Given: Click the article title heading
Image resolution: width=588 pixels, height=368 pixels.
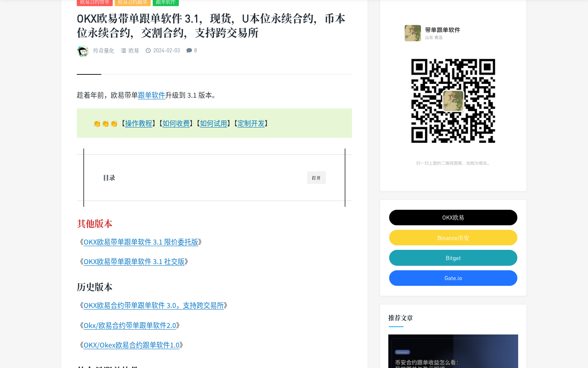Looking at the screenshot, I should pyautogui.click(x=211, y=25).
